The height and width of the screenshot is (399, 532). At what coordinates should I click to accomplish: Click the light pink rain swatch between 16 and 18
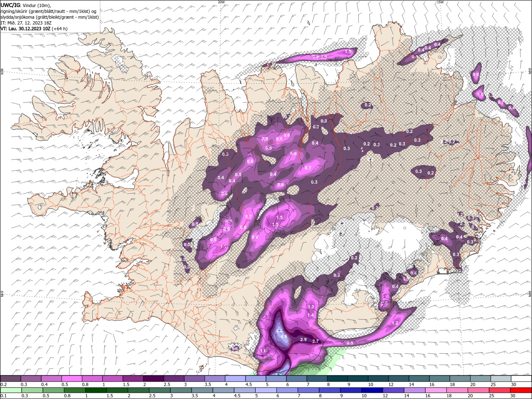[x=435, y=390]
